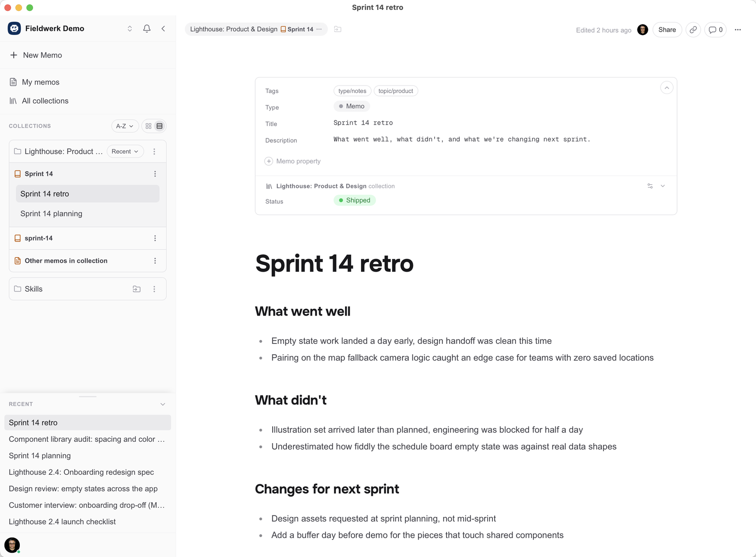Collapse the collection properties section chevron
This screenshot has height=557, width=756.
(663, 186)
